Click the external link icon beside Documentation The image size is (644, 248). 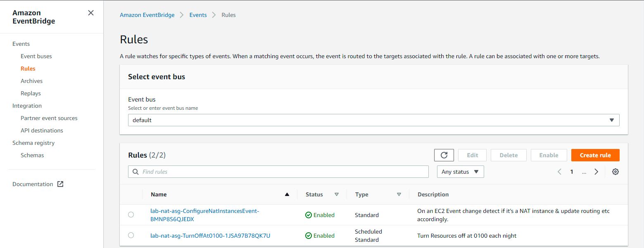(x=60, y=184)
